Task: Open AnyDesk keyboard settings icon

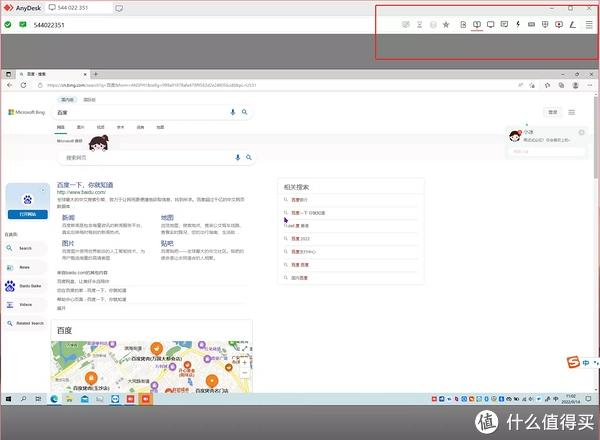Action: 532,24
